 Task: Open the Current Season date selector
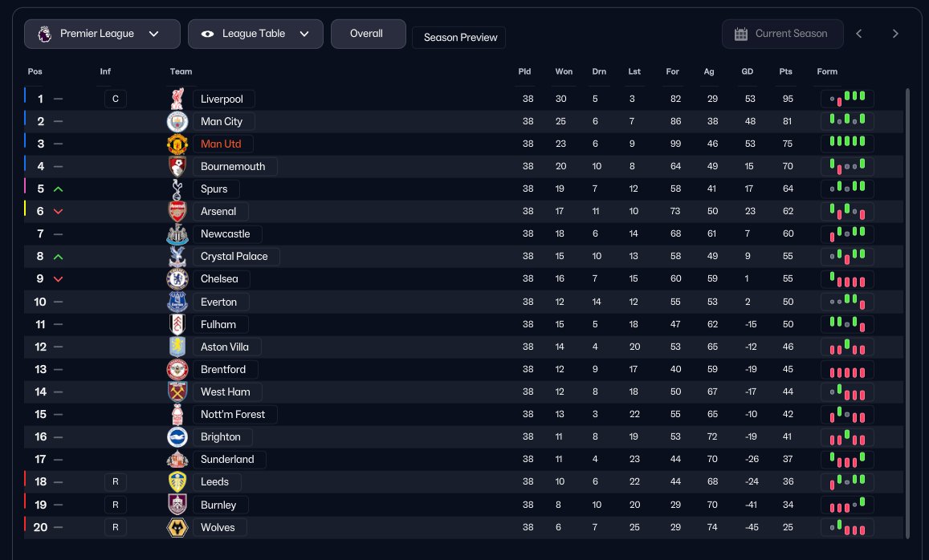(x=783, y=34)
